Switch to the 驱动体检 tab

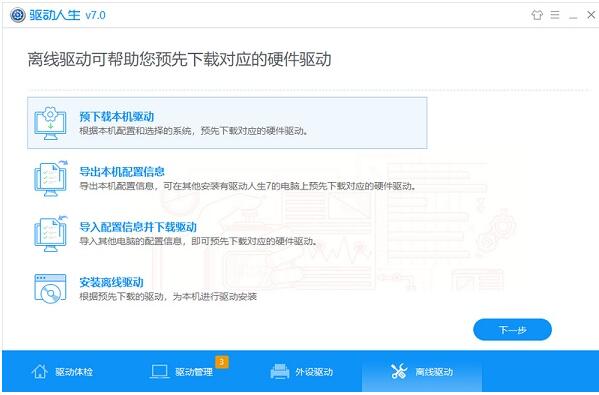(x=62, y=371)
